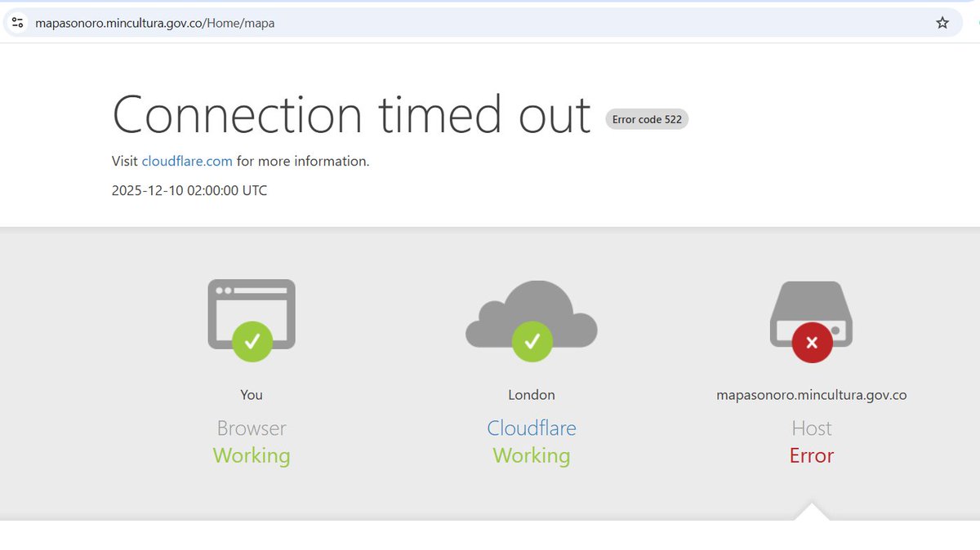
Task: Click the "London" location label
Action: 532,395
